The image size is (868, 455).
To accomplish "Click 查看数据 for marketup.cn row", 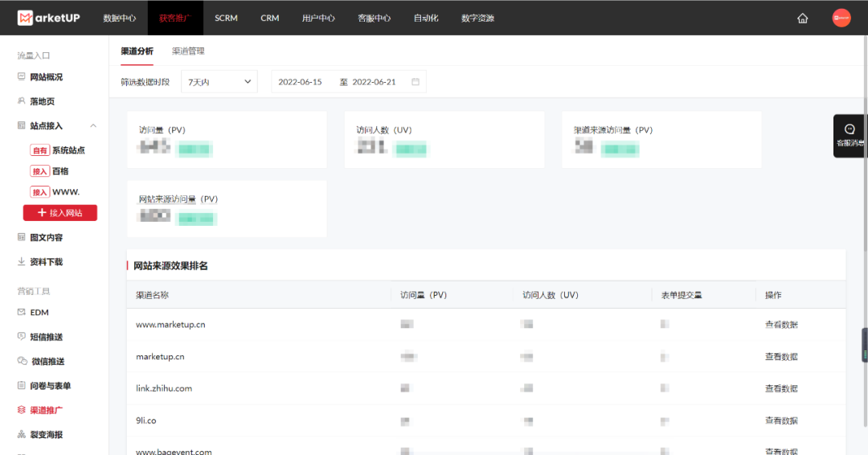I will [781, 356].
